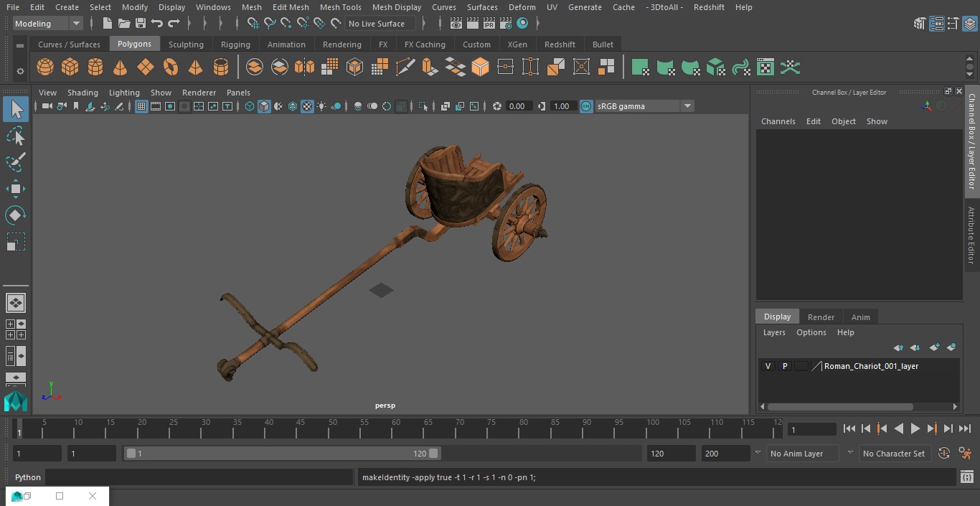
Task: Open the Modeling menu set dropdown
Action: click(47, 24)
